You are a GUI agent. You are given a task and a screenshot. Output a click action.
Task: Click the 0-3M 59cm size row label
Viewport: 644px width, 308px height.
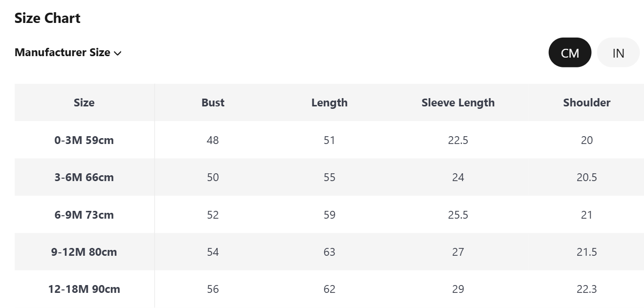tap(84, 140)
